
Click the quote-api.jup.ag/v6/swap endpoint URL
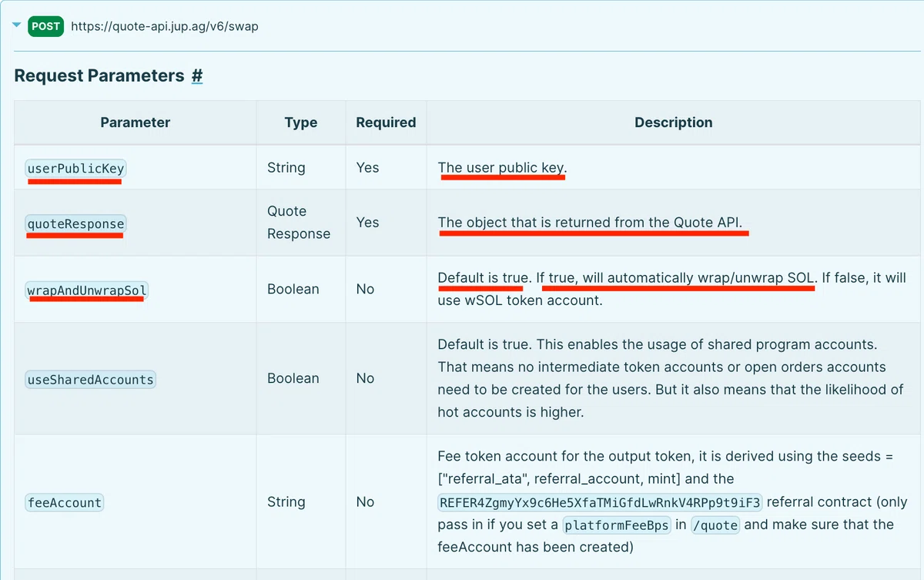165,26
